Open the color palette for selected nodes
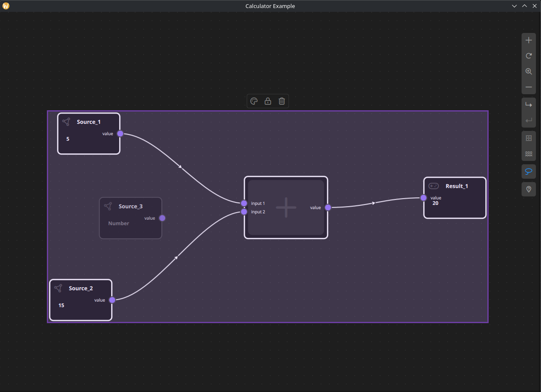 254,101
